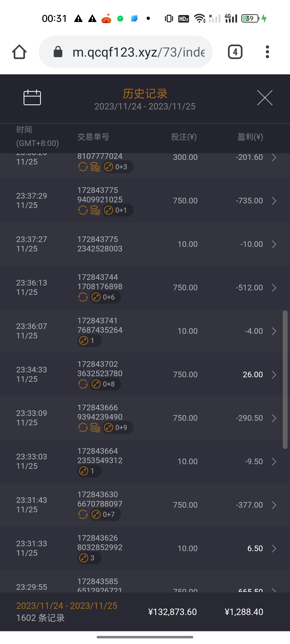Close the history records panel
290x644 pixels.
point(265,98)
